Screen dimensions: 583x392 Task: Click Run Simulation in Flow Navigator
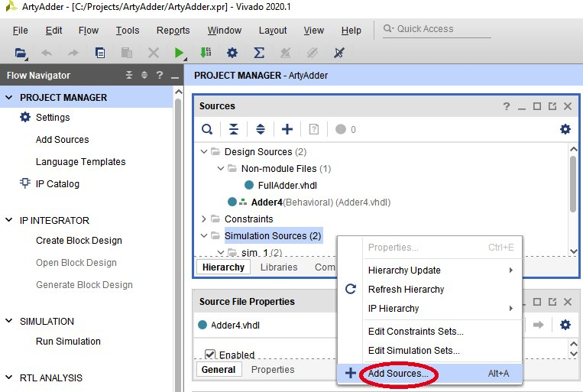[68, 342]
